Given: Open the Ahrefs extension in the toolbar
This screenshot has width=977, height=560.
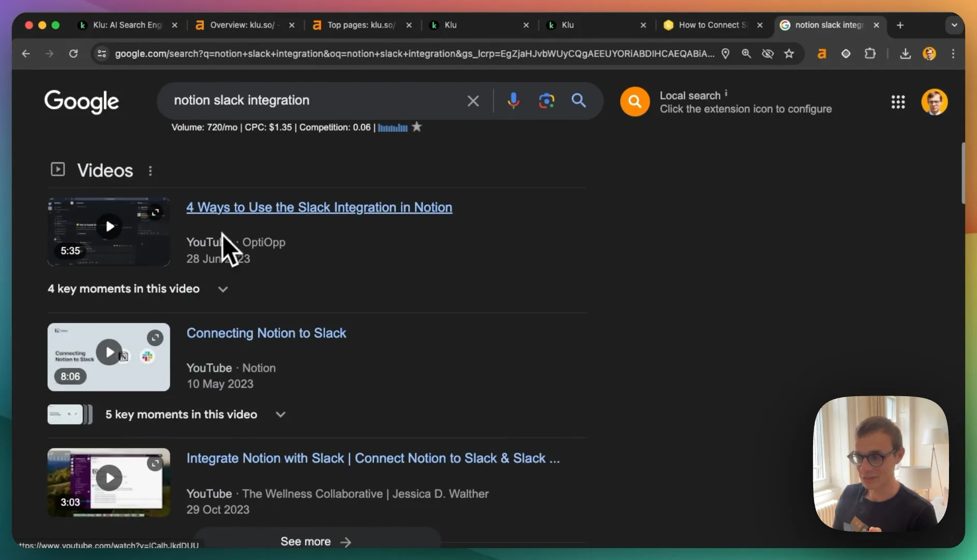Looking at the screenshot, I should (821, 53).
